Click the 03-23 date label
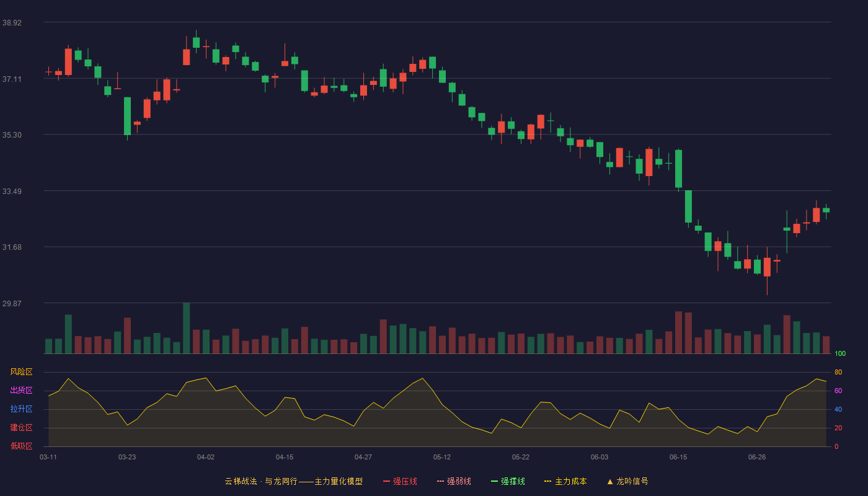The height and width of the screenshot is (496, 868). (x=127, y=457)
